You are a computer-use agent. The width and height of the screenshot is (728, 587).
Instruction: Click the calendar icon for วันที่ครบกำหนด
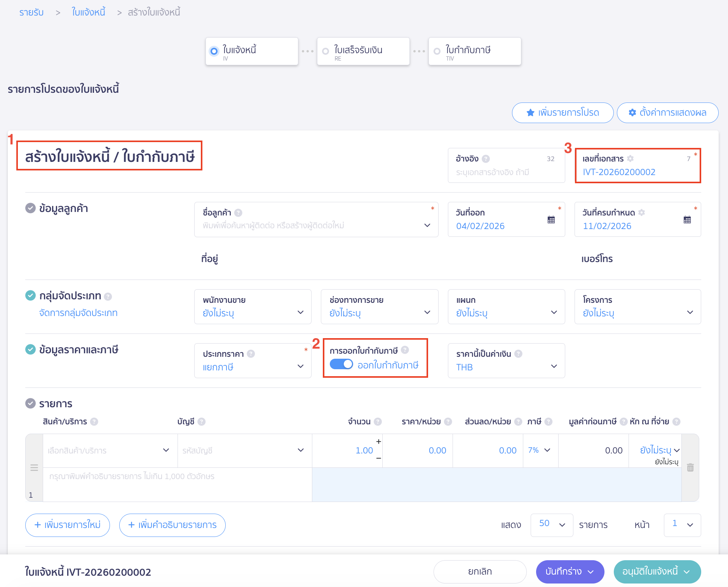pos(687,220)
